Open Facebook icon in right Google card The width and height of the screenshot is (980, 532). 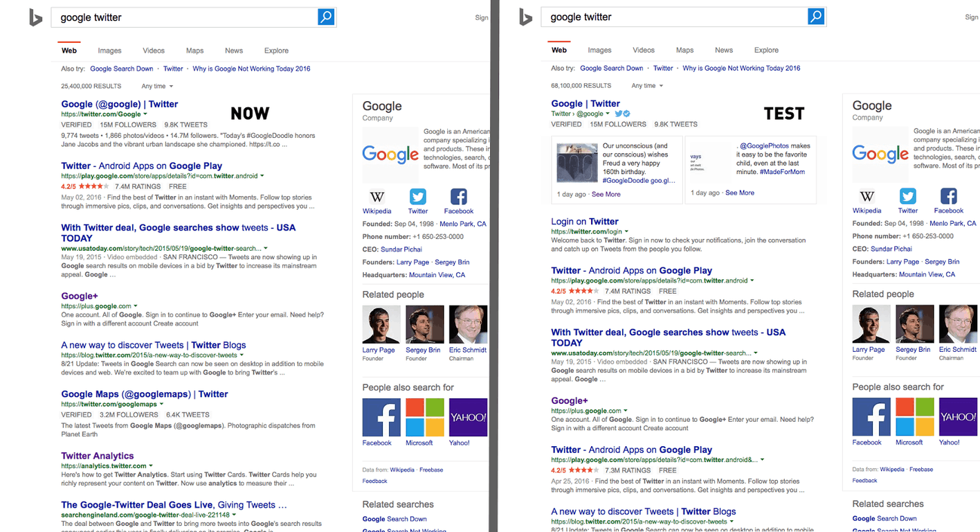click(x=949, y=196)
